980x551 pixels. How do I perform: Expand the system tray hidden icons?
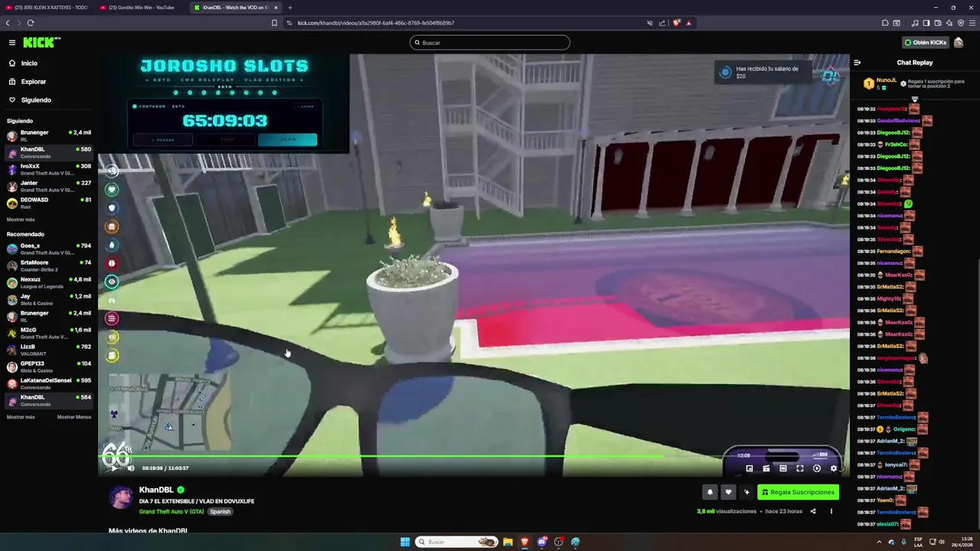(879, 542)
